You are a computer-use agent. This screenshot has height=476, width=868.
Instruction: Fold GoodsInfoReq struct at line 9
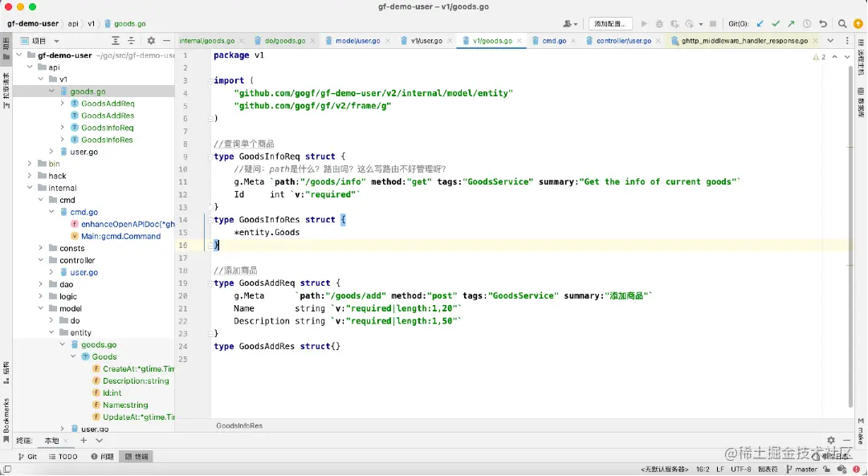pyautogui.click(x=210, y=157)
